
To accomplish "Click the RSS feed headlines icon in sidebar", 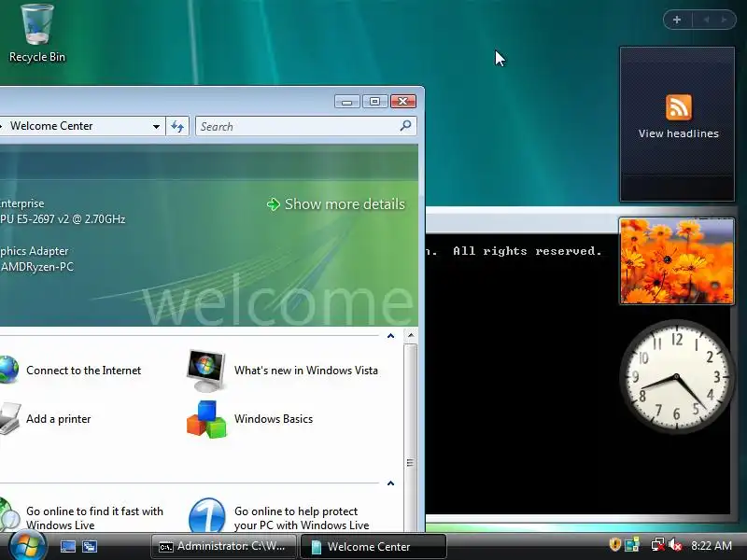I will (679, 107).
